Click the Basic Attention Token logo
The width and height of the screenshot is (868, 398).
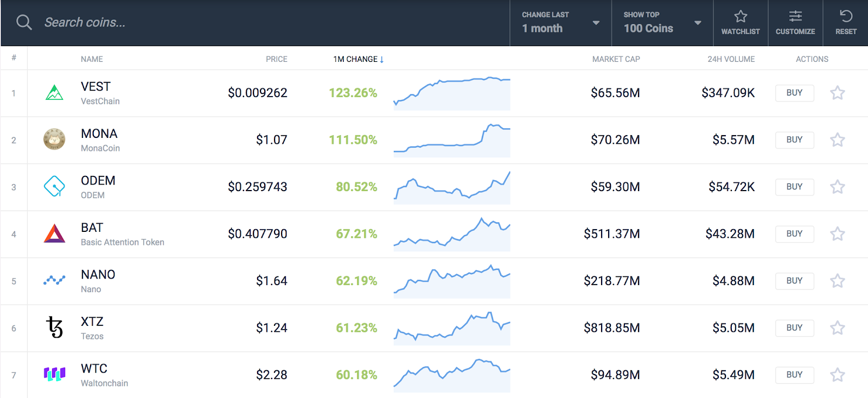click(x=54, y=233)
